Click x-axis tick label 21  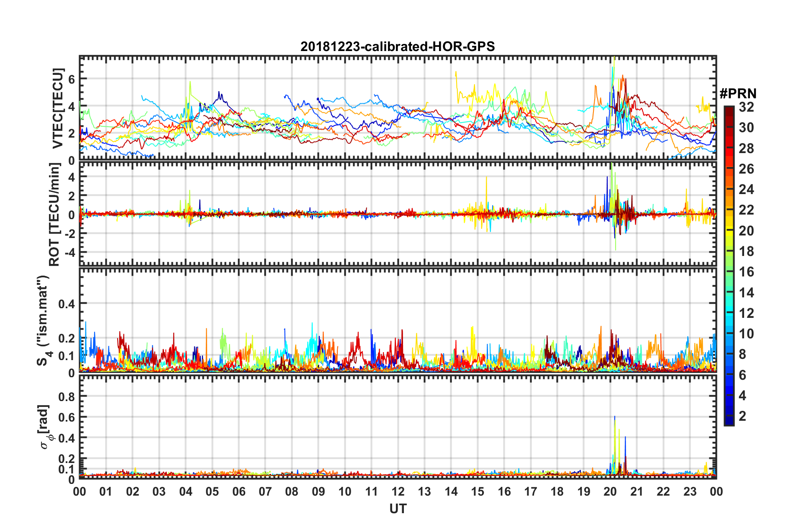point(637,491)
